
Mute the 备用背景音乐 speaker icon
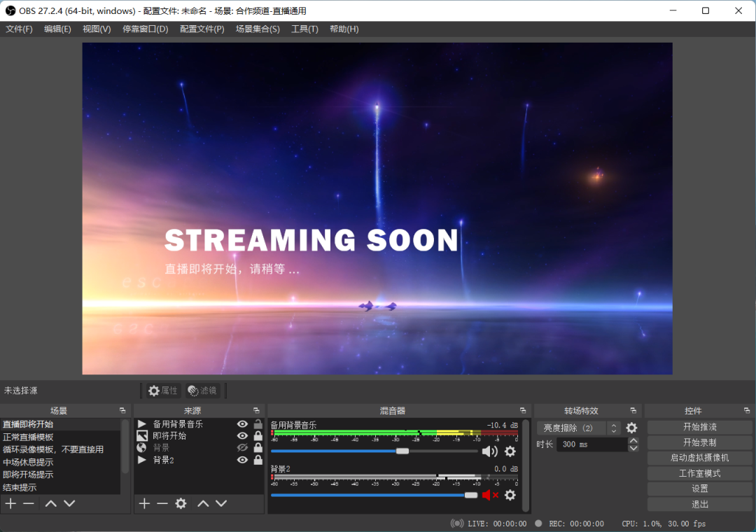489,451
